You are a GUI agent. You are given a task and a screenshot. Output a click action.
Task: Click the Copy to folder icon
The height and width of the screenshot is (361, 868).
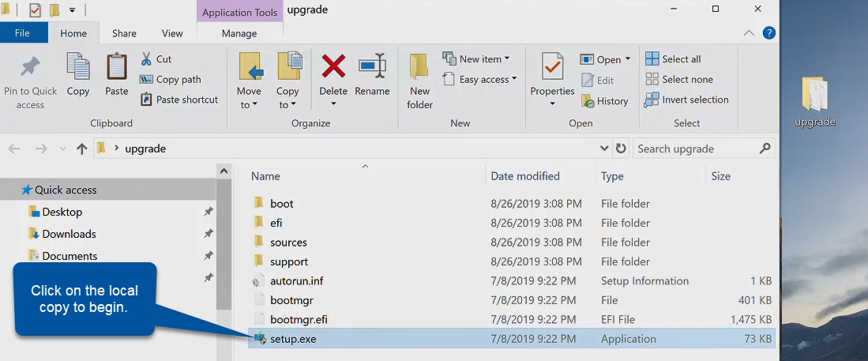coord(290,66)
